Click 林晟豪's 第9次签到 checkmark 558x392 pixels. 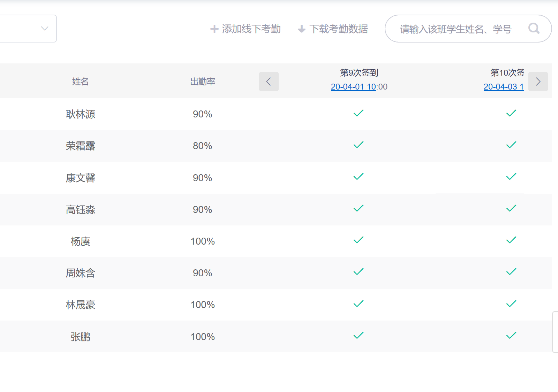[x=359, y=304]
